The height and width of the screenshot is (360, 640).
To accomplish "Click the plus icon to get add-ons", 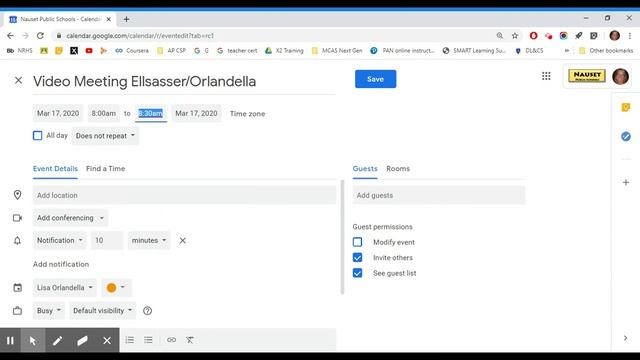I will pyautogui.click(x=626, y=182).
